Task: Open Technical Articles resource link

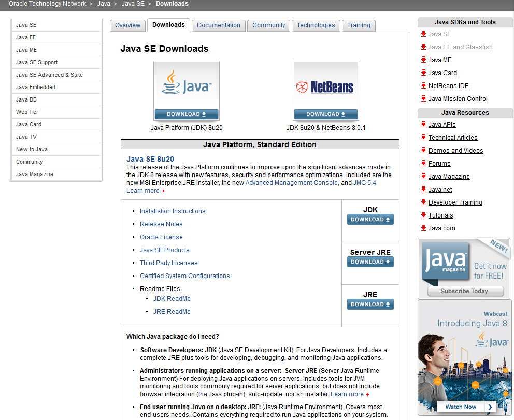Action: [x=453, y=138]
